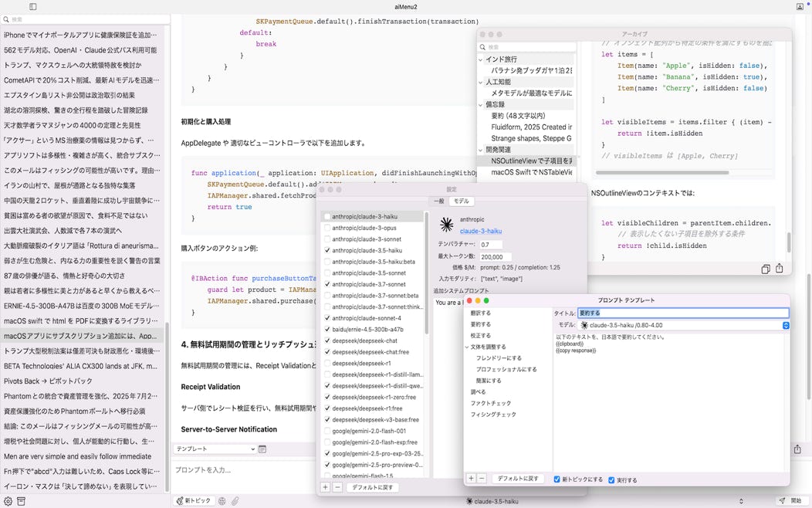Open the モデル dropdown in プロンプト テンプレート
Viewport: 812px width, 508px height.
[x=684, y=325]
